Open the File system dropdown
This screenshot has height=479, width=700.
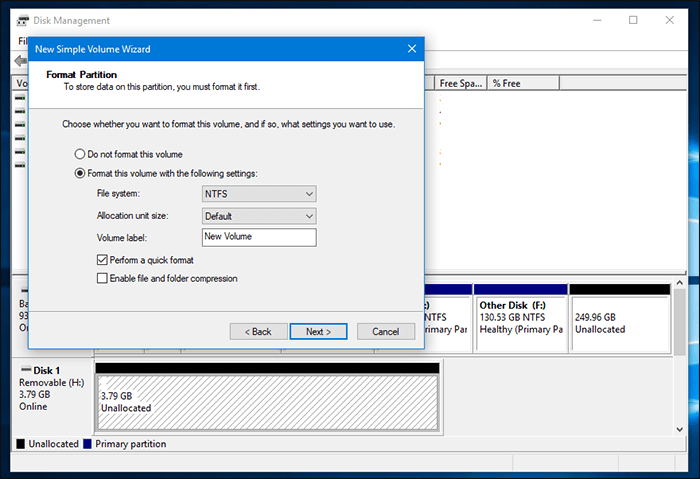[x=259, y=194]
